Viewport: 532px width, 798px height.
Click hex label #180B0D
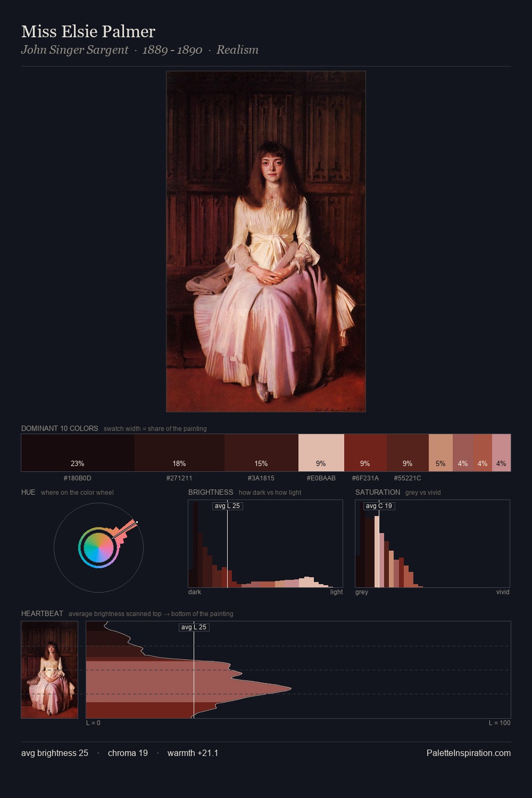point(78,478)
